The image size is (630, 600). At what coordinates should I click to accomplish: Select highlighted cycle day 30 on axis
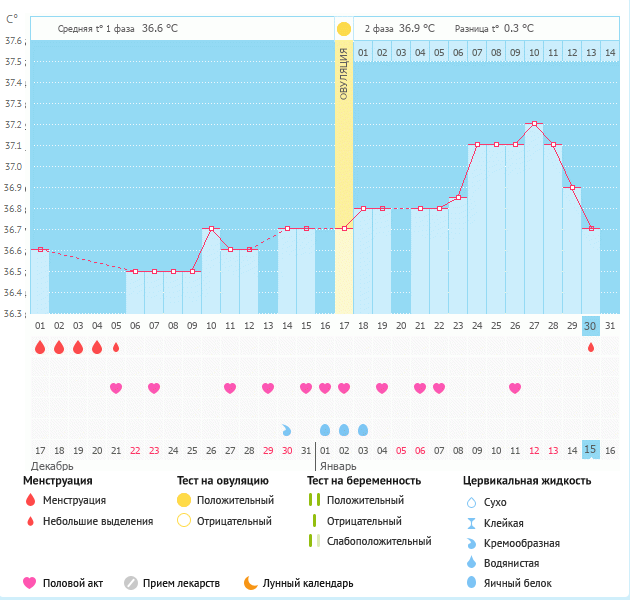pyautogui.click(x=591, y=326)
